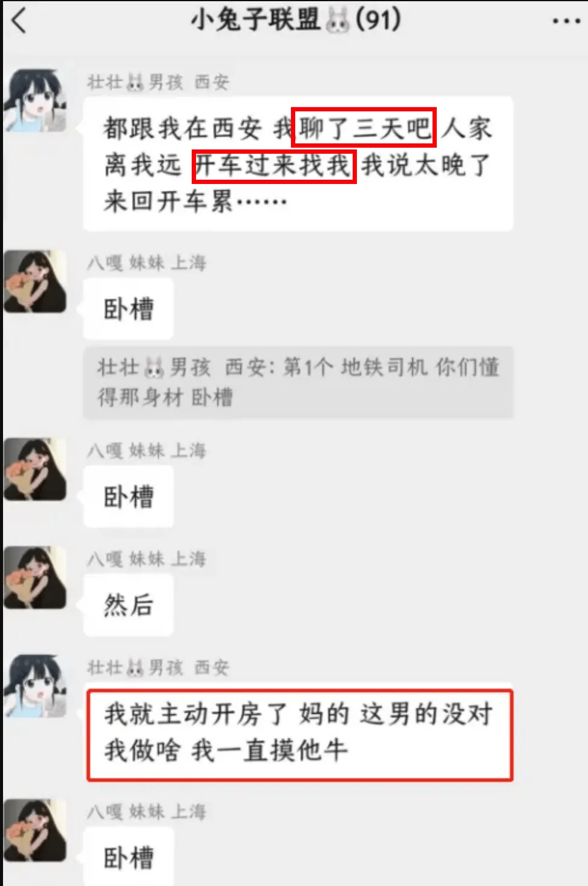Tap 壮壮 avatar beside the first message
The image size is (588, 886).
point(35,100)
